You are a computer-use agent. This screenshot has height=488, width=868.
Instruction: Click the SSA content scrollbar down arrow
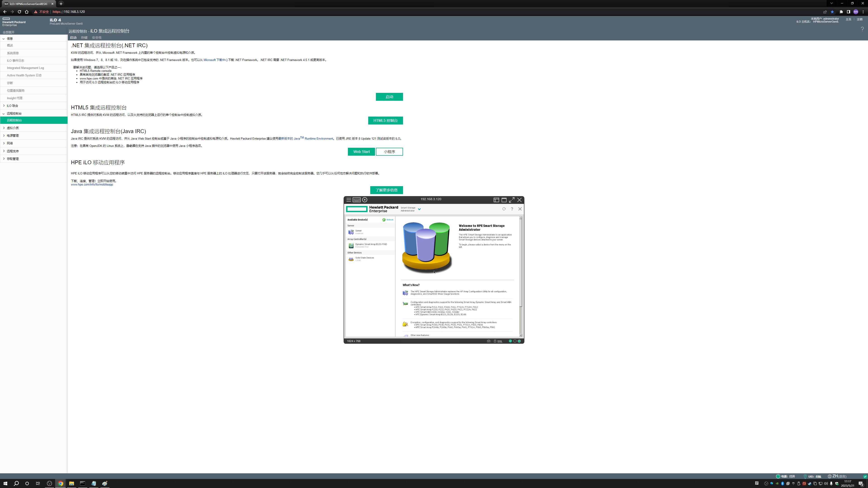click(x=521, y=335)
